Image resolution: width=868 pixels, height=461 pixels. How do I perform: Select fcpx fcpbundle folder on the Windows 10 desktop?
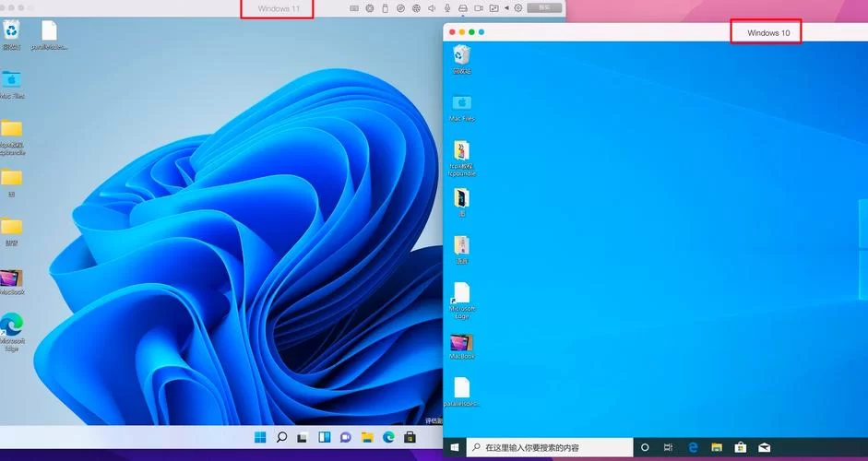(462, 159)
